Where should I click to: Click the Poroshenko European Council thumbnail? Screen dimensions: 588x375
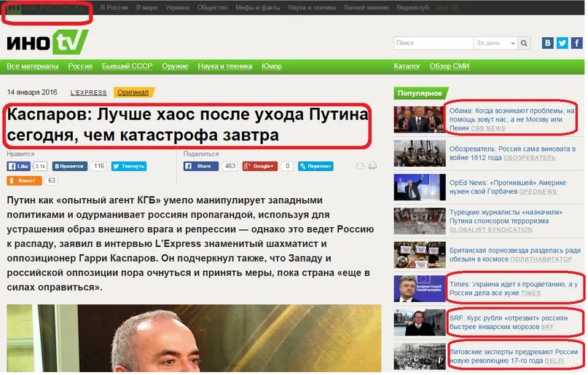420,288
